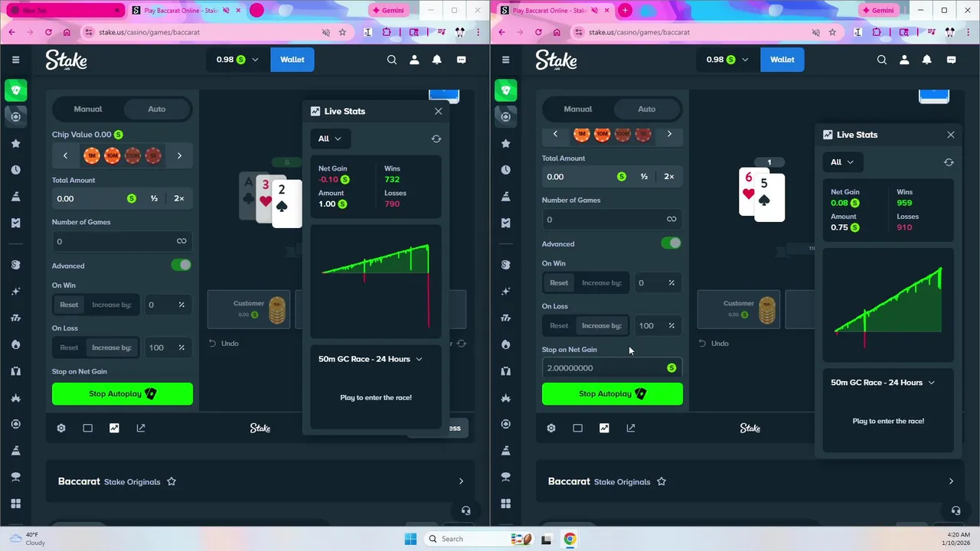Favorite Baccarat with star in left window
The height and width of the screenshot is (551, 980).
(x=171, y=481)
